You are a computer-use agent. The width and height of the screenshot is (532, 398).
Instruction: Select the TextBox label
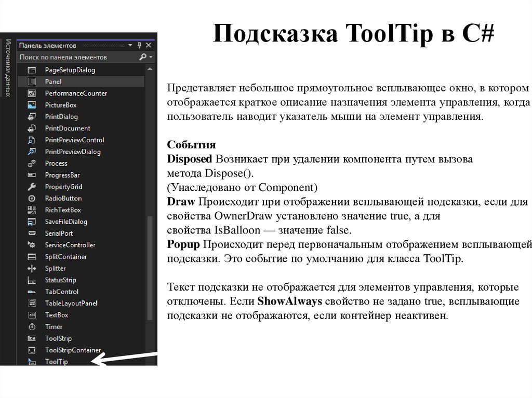click(57, 315)
